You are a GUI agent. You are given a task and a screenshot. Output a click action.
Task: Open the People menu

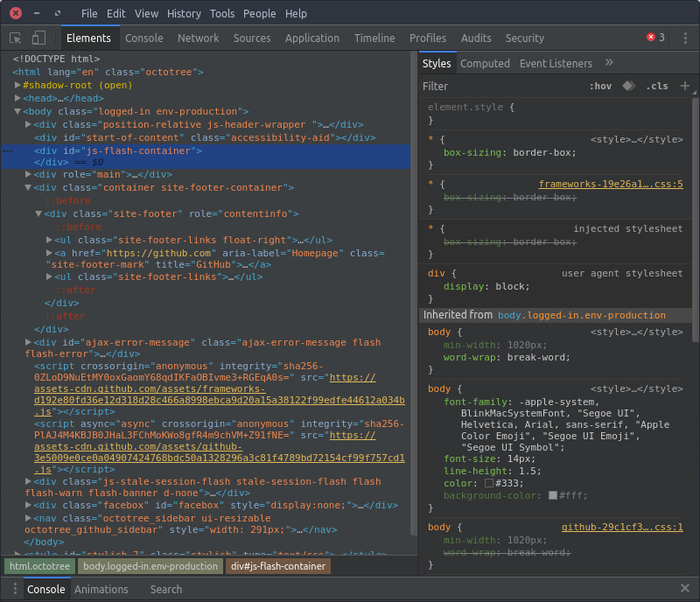click(x=259, y=13)
